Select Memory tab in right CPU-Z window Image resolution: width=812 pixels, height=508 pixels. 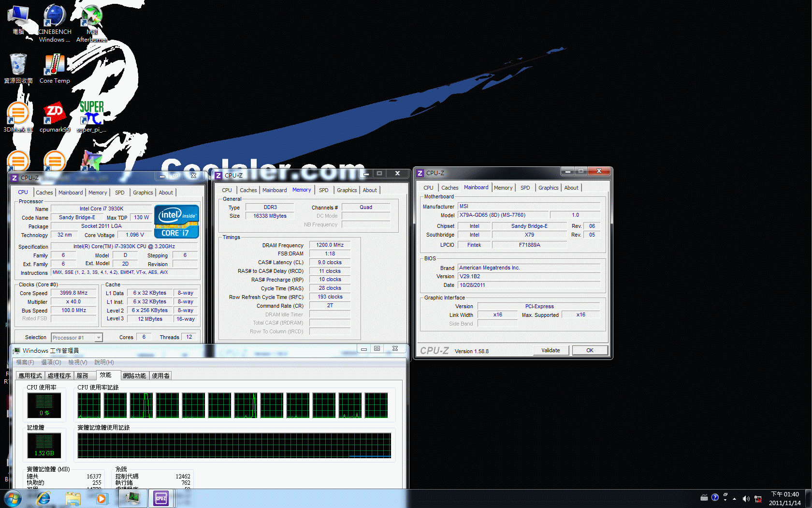click(503, 188)
